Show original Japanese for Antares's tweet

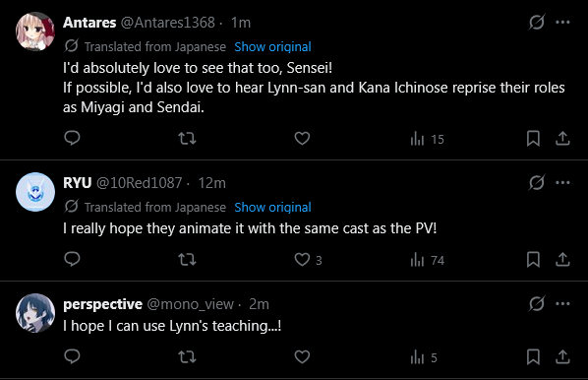[x=272, y=47]
